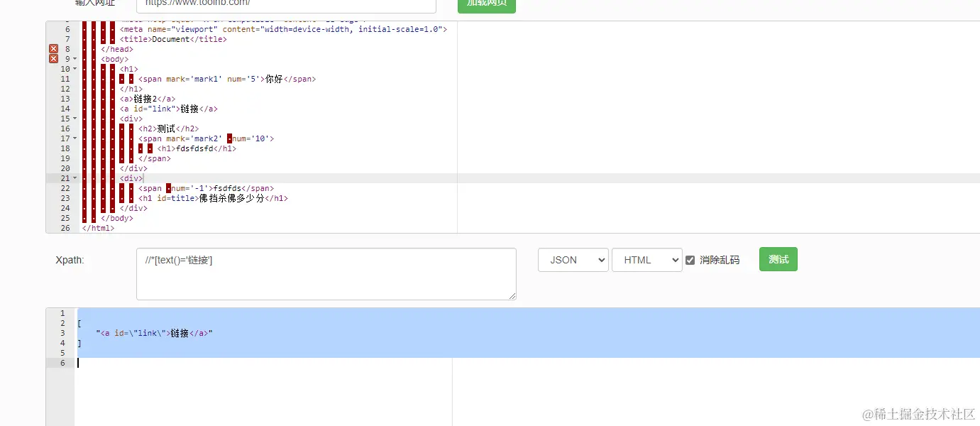Click the closing html tag on line 26
980x426 pixels.
[98, 228]
